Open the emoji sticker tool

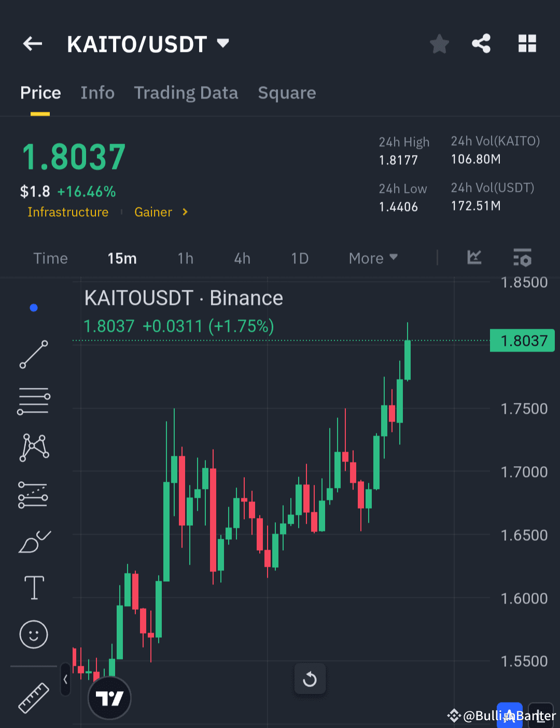pos(33,634)
